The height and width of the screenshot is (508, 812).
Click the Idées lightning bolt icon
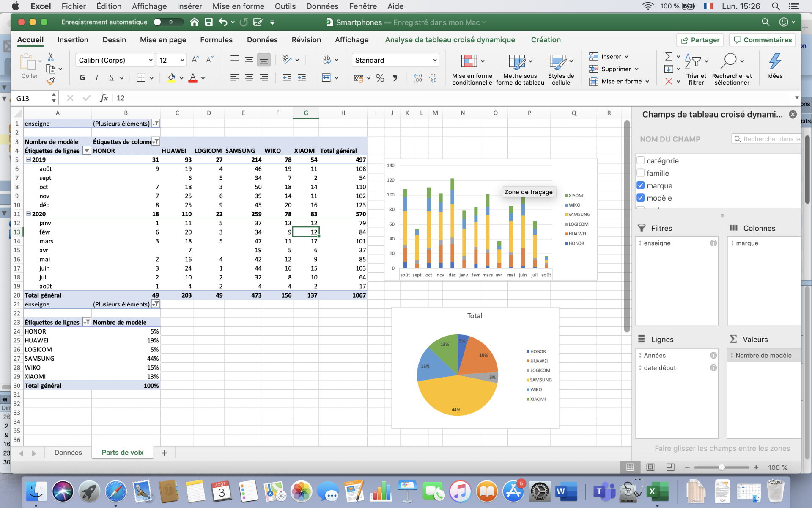[774, 61]
